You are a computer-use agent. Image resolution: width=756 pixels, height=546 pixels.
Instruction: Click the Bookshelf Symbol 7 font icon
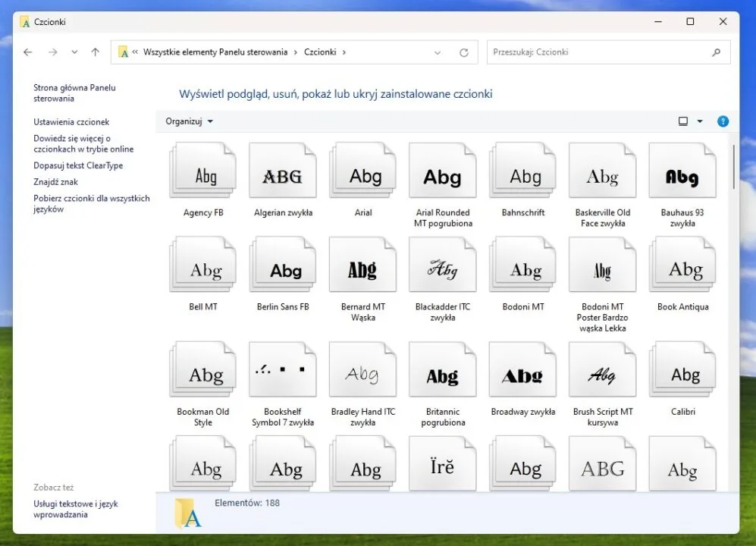click(283, 370)
